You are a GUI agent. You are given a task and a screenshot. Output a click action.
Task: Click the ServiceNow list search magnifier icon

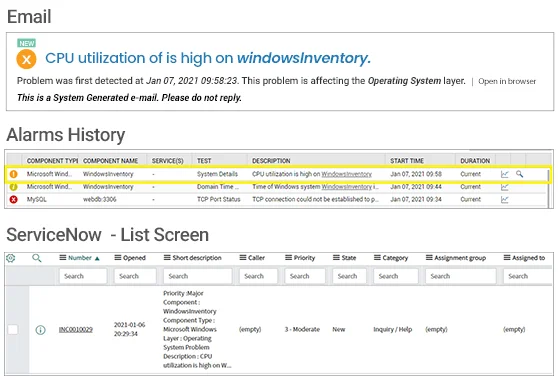(x=36, y=258)
